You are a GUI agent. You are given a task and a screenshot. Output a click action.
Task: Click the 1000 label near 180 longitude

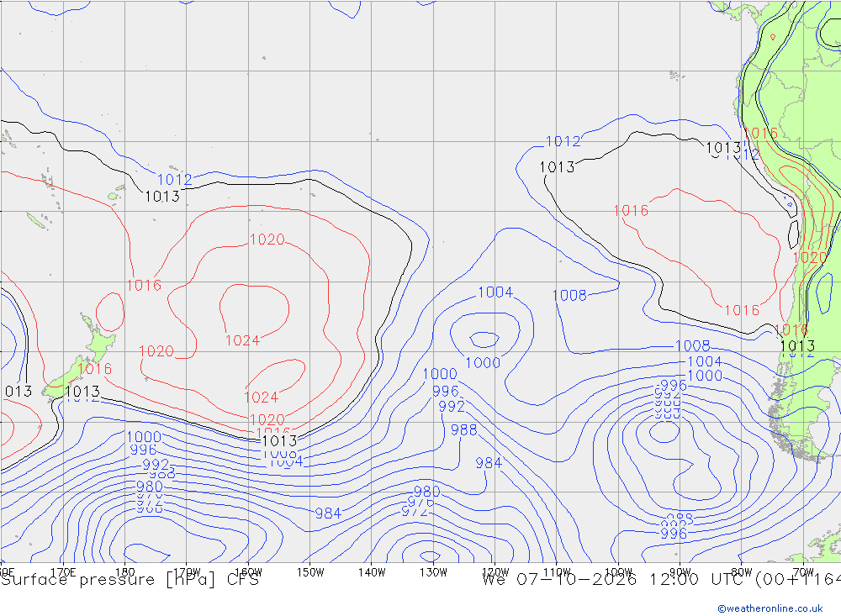(x=144, y=437)
